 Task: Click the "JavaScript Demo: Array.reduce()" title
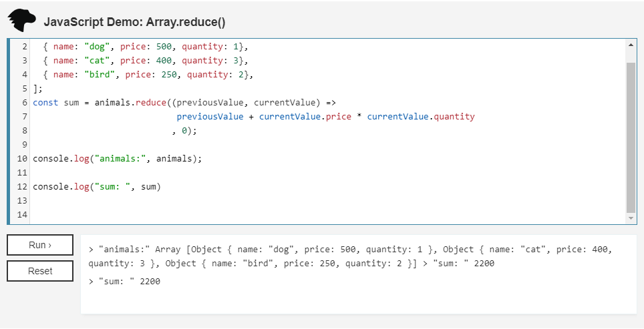point(134,22)
